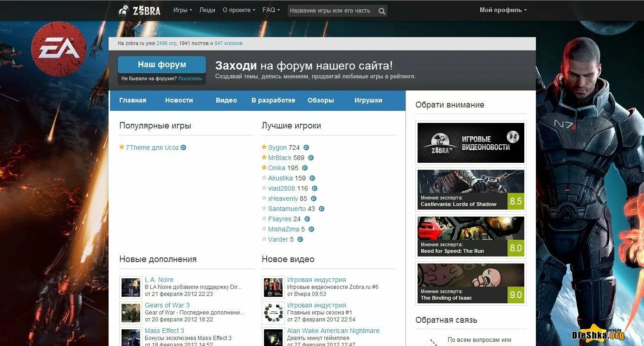Click the Наш форум button
The height and width of the screenshot is (346, 644).
[162, 65]
